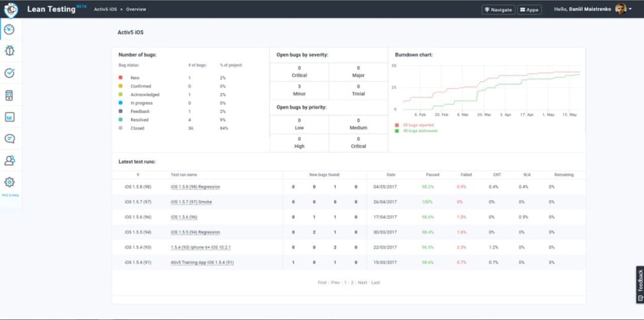Click the Failed column header
Image resolution: width=644 pixels, height=320 pixels.
(x=466, y=175)
